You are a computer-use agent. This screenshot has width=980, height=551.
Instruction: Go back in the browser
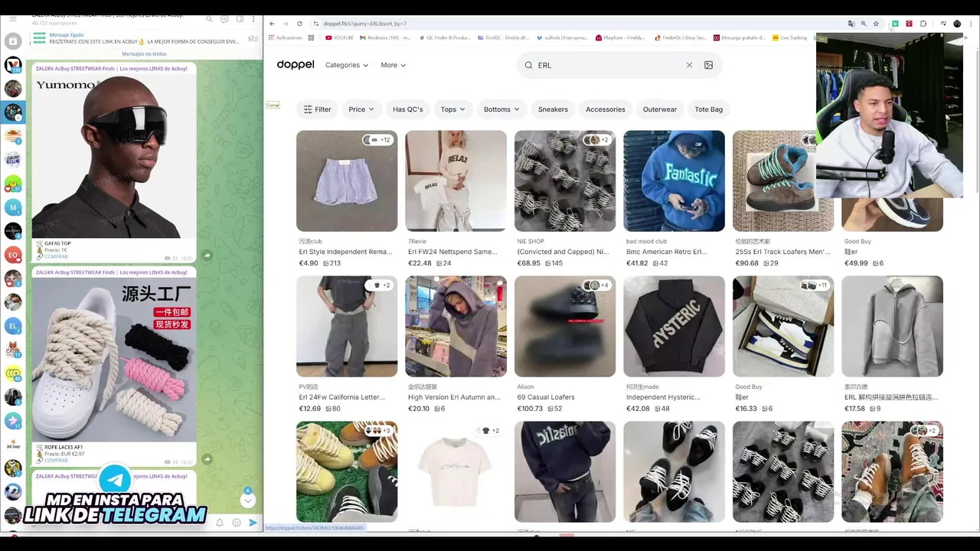(x=272, y=24)
